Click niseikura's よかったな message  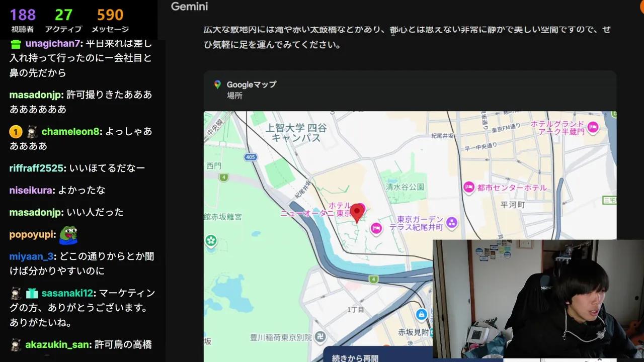pyautogui.click(x=82, y=190)
